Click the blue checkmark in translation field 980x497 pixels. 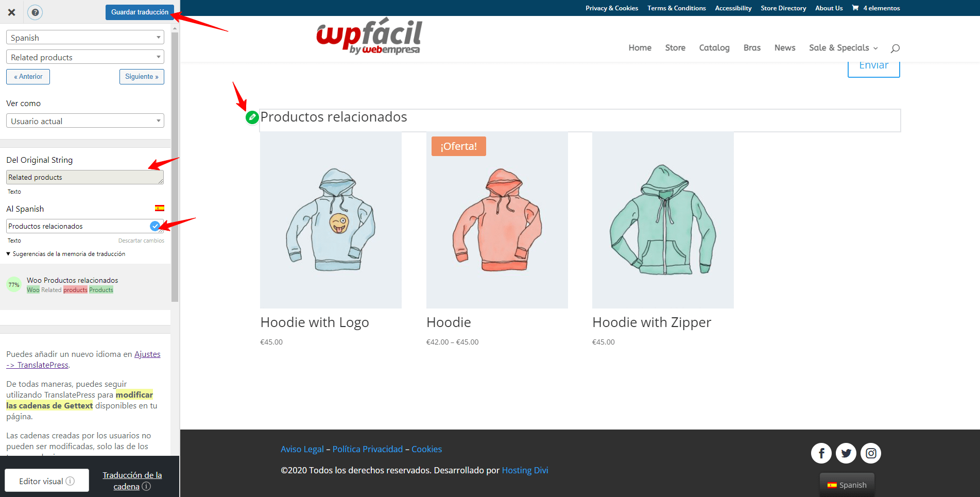pos(154,226)
